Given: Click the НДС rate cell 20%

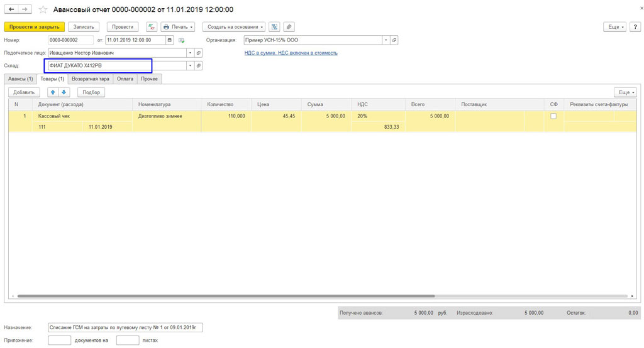Looking at the screenshot, I should pos(378,116).
